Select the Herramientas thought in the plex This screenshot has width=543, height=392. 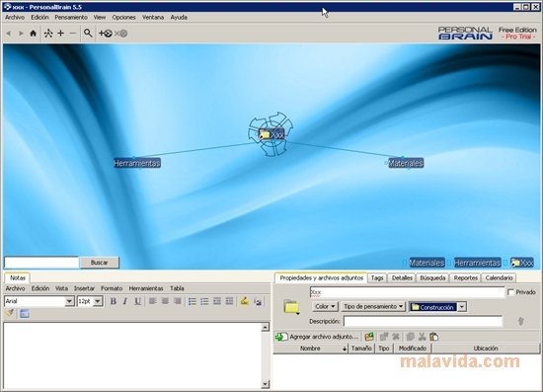click(137, 163)
